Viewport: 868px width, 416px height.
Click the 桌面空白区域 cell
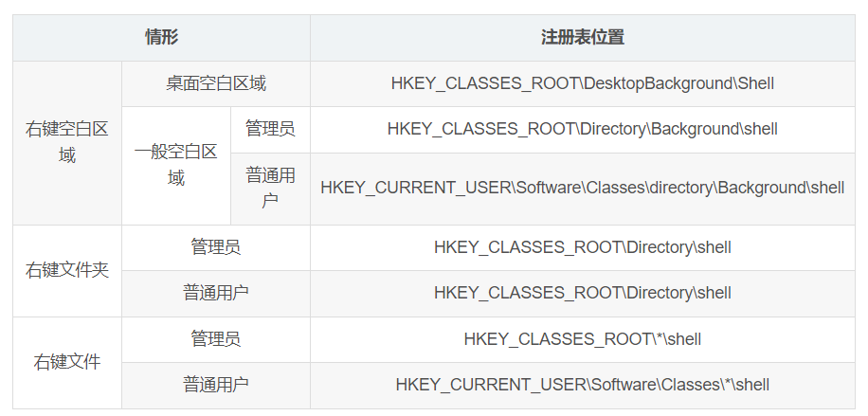215,83
